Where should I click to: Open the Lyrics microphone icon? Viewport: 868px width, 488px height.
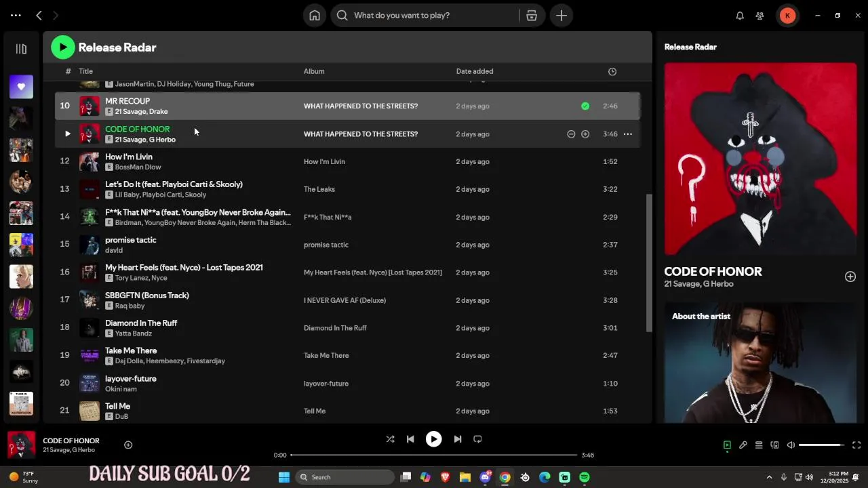coord(743,445)
